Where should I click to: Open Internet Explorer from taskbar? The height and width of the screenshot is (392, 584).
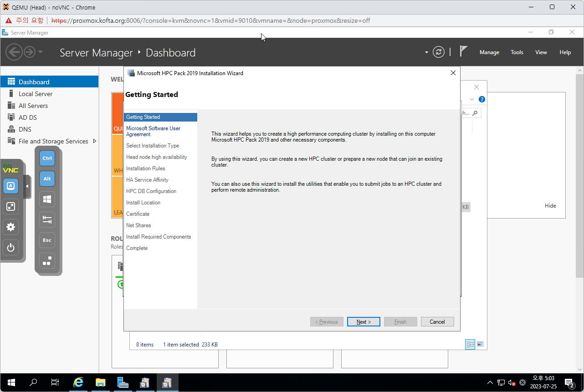pos(78,382)
